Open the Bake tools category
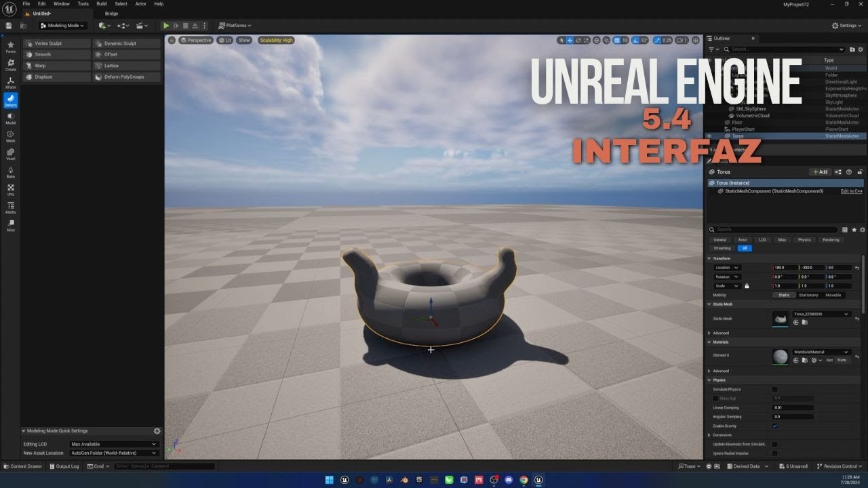Viewport: 868px width, 488px height. pos(11,172)
